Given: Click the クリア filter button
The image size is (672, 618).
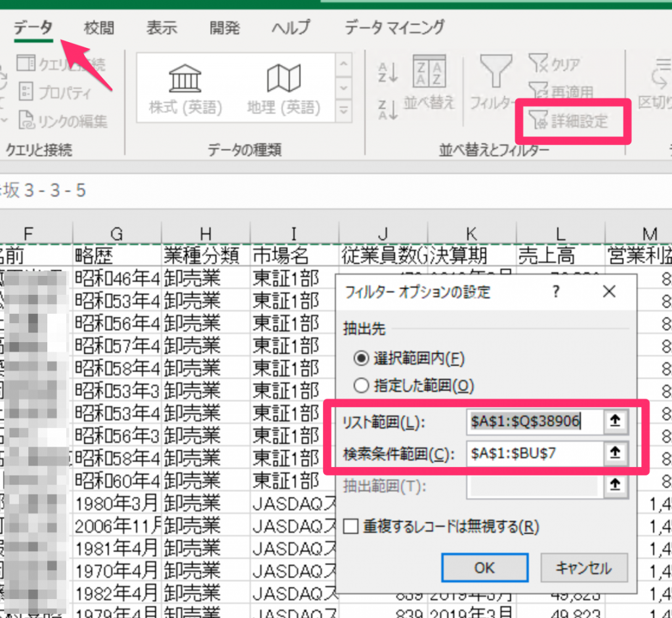Looking at the screenshot, I should [555, 64].
